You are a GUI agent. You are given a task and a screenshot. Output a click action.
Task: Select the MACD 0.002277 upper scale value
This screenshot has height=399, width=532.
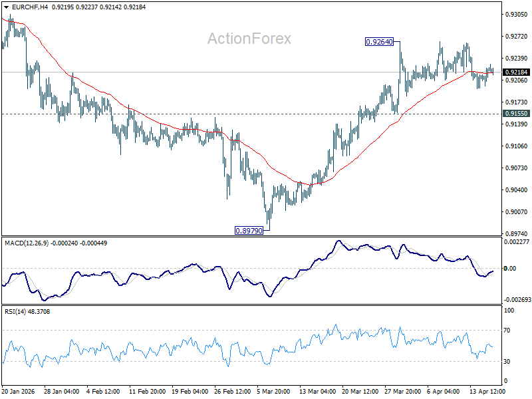517,242
